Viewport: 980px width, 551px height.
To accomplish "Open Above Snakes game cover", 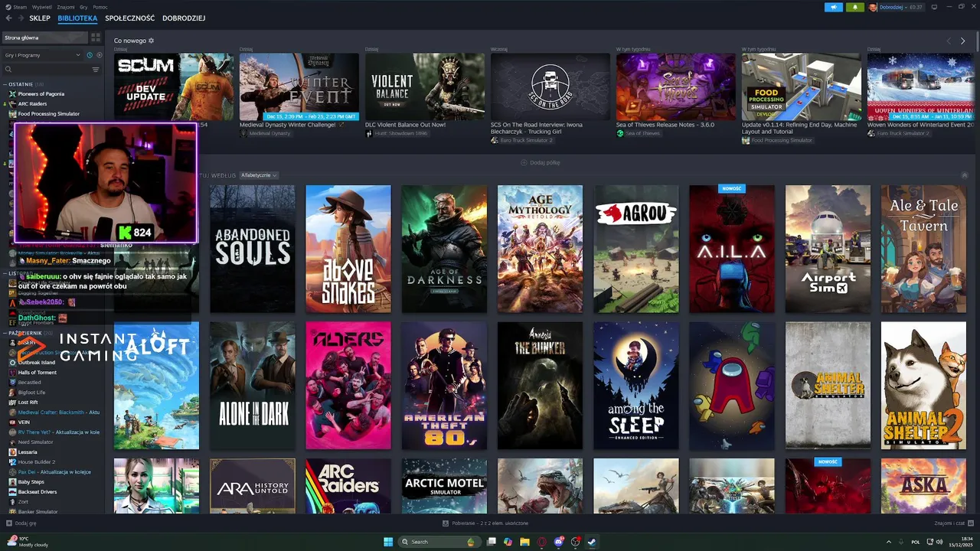I will pyautogui.click(x=348, y=249).
